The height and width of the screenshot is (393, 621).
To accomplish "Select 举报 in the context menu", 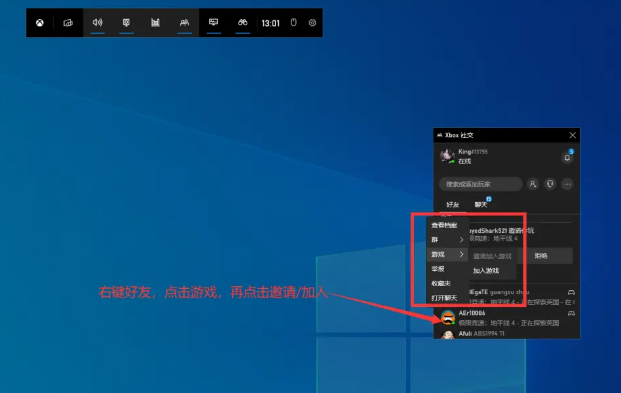I will tap(447, 269).
